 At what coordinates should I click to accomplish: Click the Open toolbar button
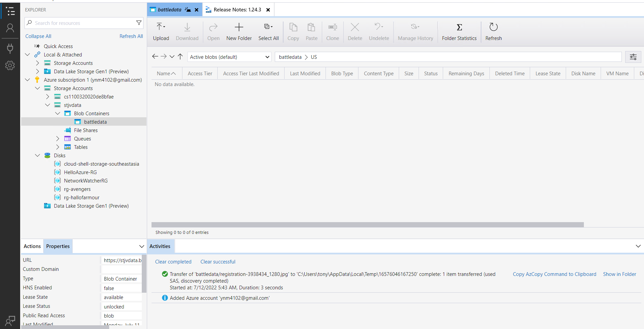[x=213, y=32]
